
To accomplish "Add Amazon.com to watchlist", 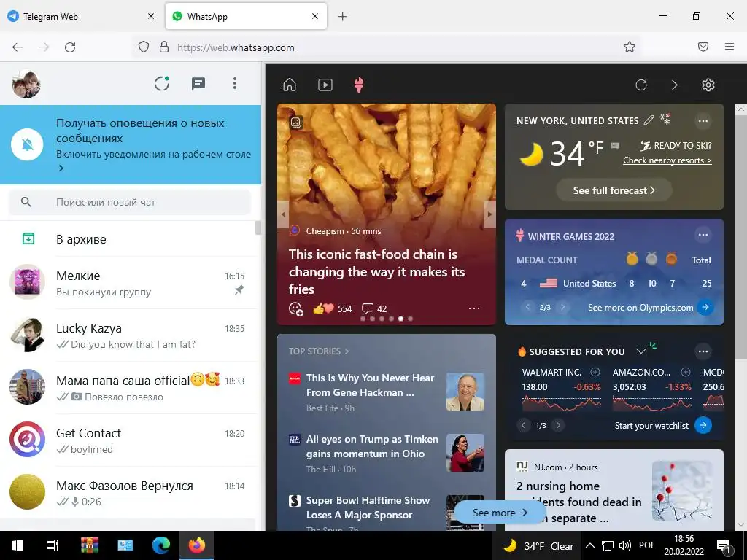I will pyautogui.click(x=686, y=372).
